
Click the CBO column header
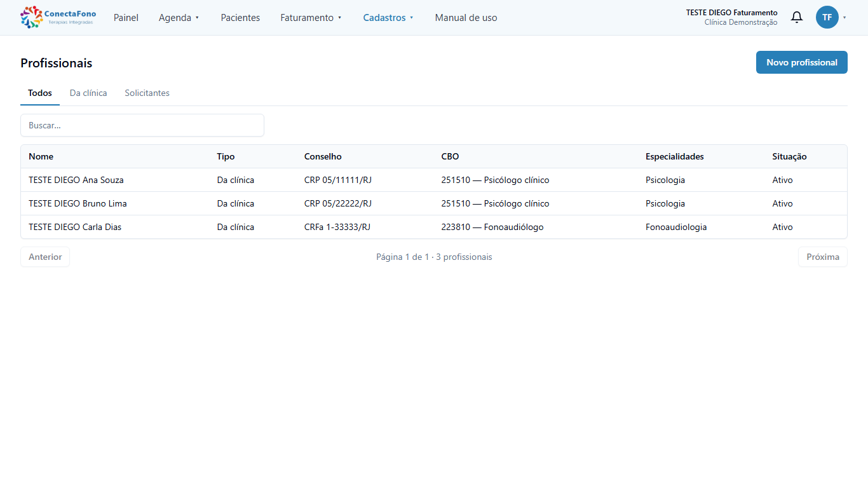pos(450,156)
